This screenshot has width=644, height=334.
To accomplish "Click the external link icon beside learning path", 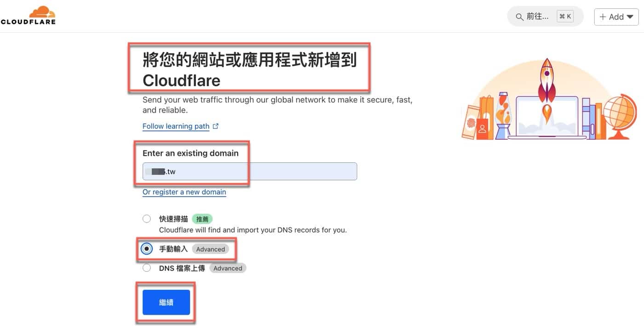I will pyautogui.click(x=215, y=126).
